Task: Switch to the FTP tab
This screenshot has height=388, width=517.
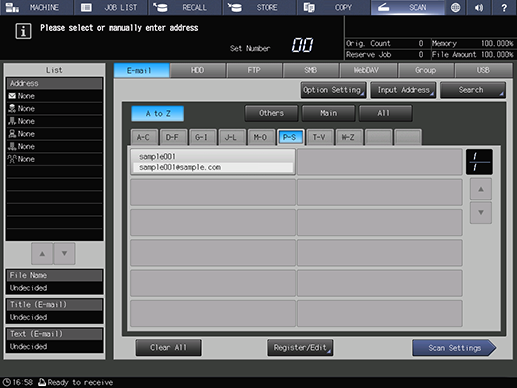Action: click(x=254, y=70)
